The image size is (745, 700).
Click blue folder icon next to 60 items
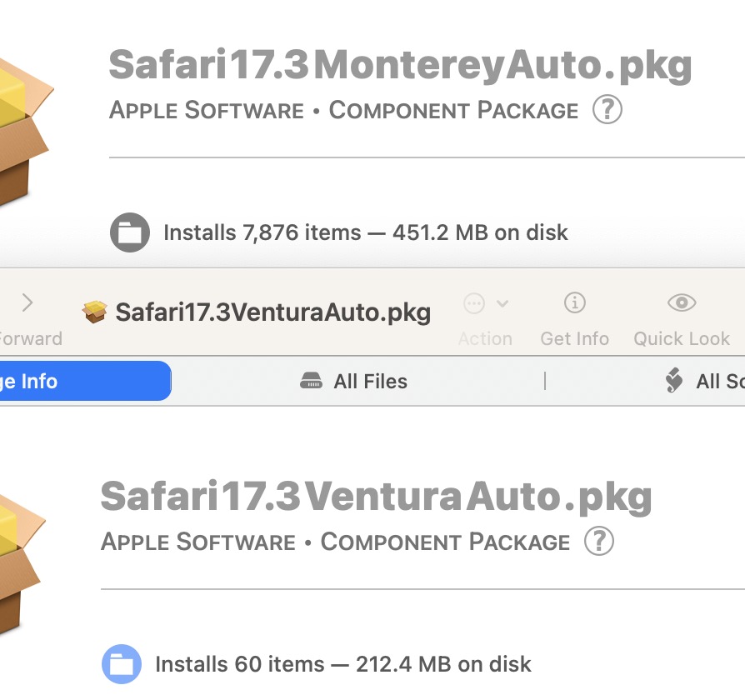coord(122,664)
